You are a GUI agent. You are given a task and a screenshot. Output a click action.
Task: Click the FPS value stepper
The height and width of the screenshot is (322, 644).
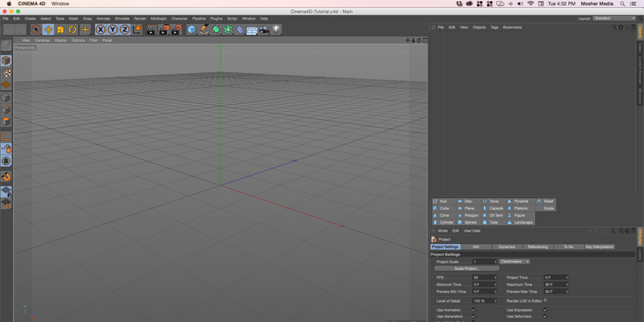click(x=495, y=278)
